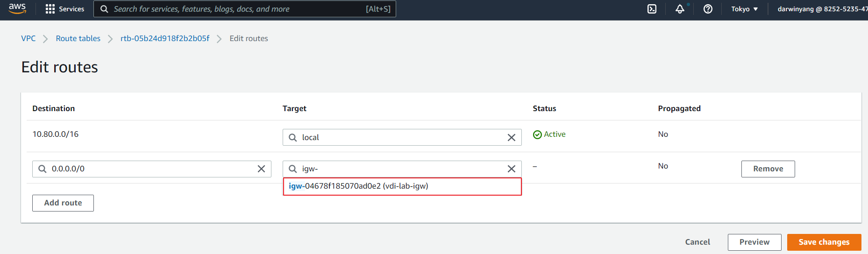Cancel editing the routes
This screenshot has width=868, height=254.
tap(697, 242)
